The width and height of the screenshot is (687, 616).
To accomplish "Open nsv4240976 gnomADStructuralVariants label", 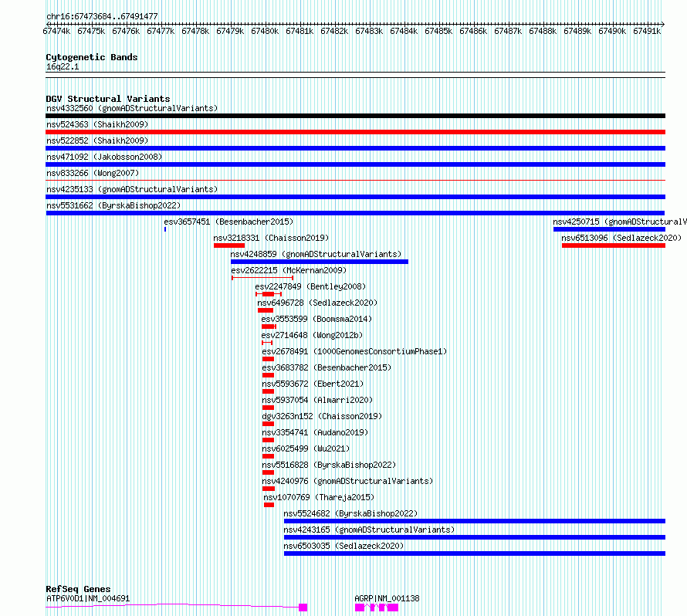I will tap(347, 481).
